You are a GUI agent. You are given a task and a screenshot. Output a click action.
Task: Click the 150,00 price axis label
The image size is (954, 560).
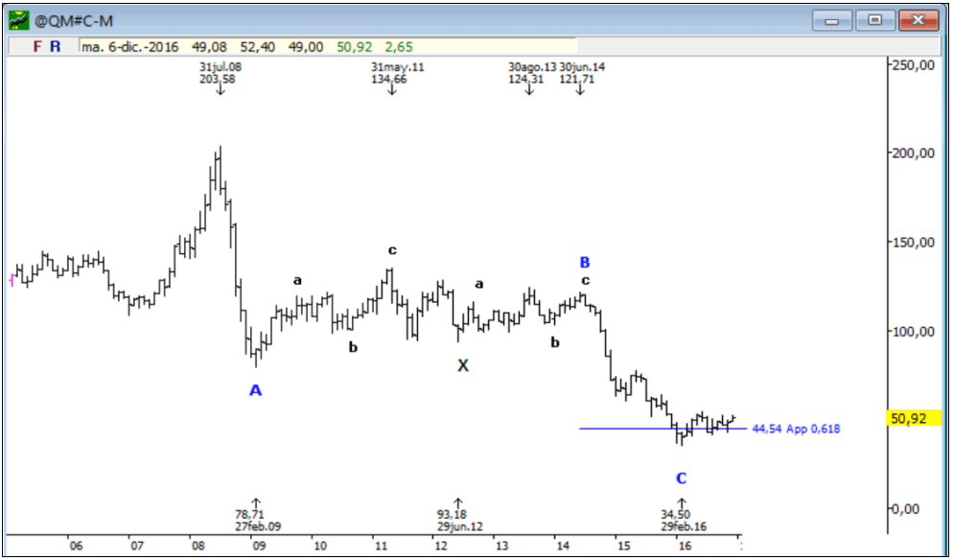click(913, 242)
